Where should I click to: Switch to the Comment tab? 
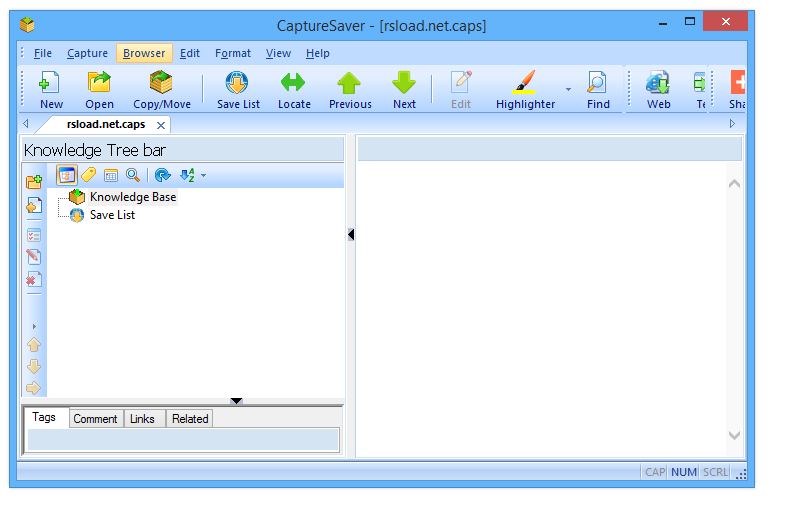[95, 419]
